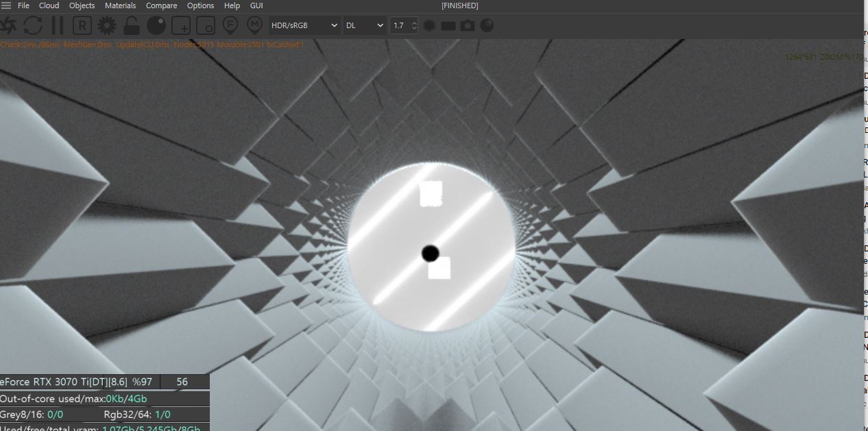Click the up arrow of the 1.7 spinner
The width and height of the screenshot is (868, 431).
pyautogui.click(x=414, y=23)
